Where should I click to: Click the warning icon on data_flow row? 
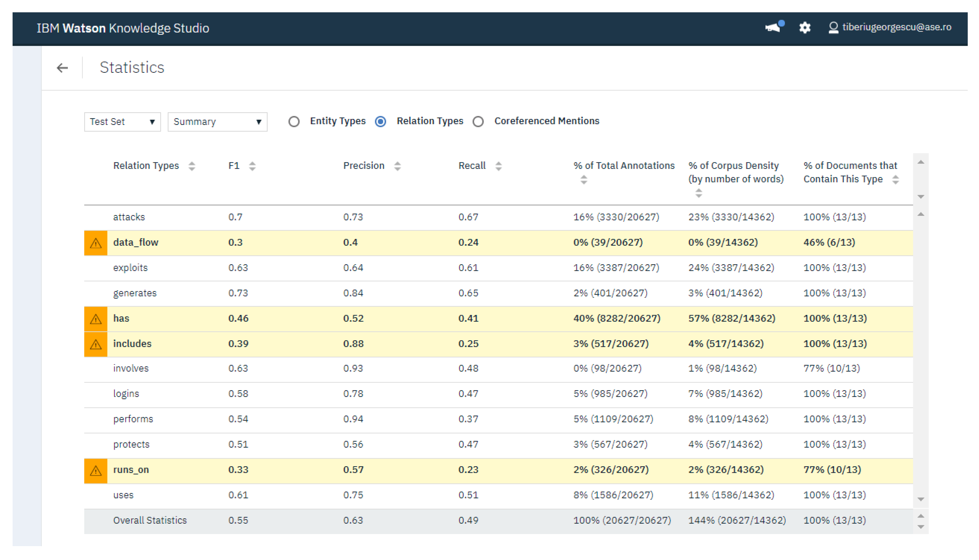[x=96, y=243]
